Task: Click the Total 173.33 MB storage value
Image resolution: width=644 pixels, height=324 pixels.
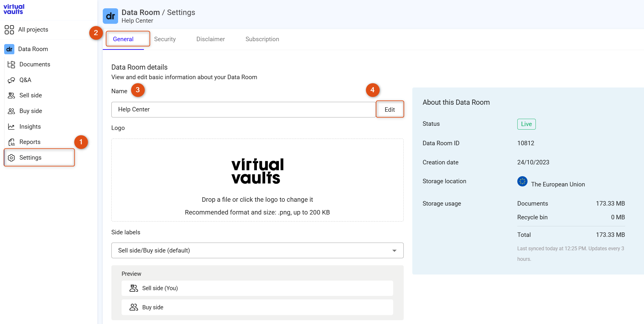Action: coord(610,235)
